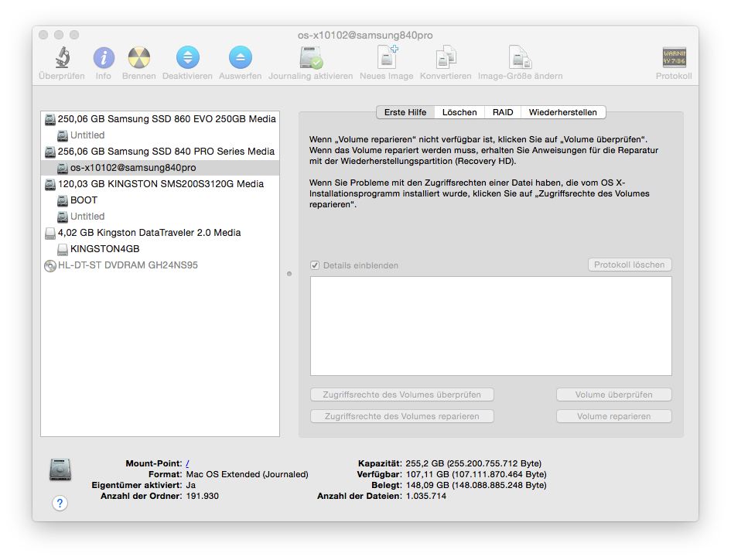Click the Protokoll löschen button
This screenshot has width=731, height=560.
[x=630, y=265]
